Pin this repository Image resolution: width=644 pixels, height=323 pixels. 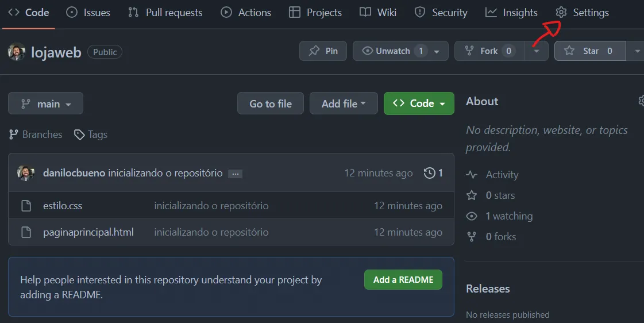coord(323,51)
